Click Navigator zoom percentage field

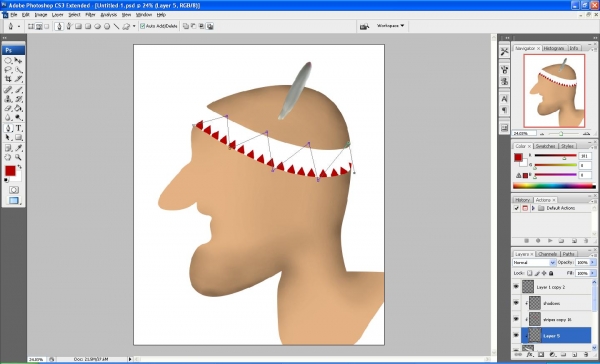pyautogui.click(x=524, y=134)
